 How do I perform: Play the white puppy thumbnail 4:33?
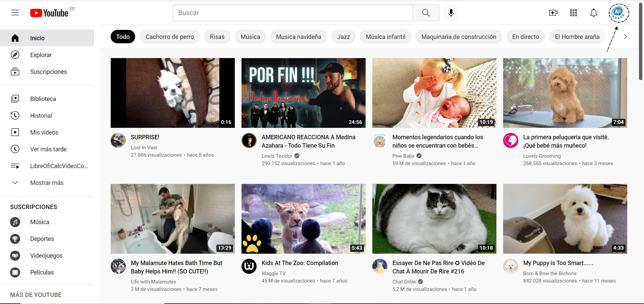(565, 219)
